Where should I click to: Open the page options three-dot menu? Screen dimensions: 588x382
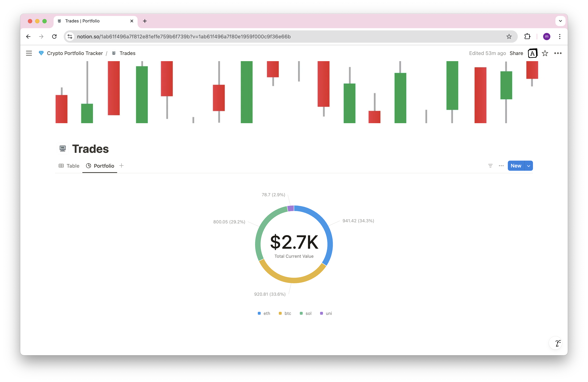[x=558, y=53]
